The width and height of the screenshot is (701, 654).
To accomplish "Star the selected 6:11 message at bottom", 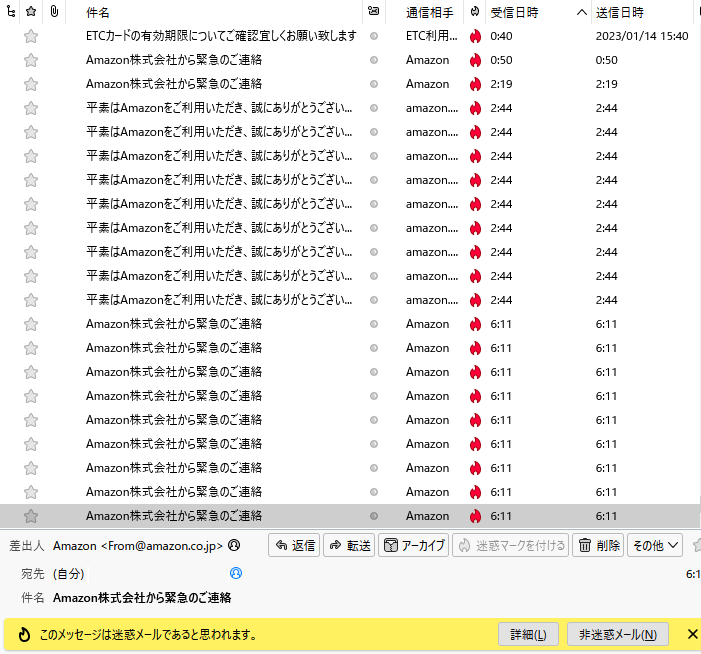I will [x=31, y=516].
